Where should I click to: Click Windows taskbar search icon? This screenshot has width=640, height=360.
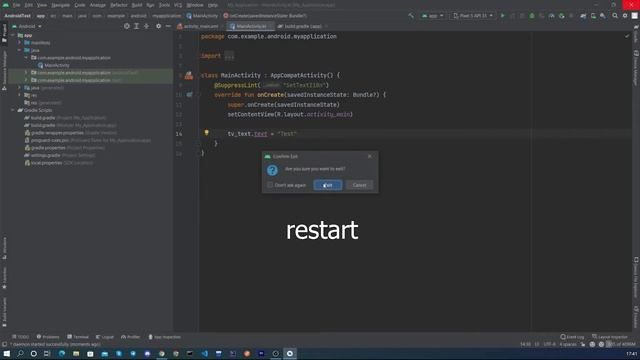[x=20, y=353]
